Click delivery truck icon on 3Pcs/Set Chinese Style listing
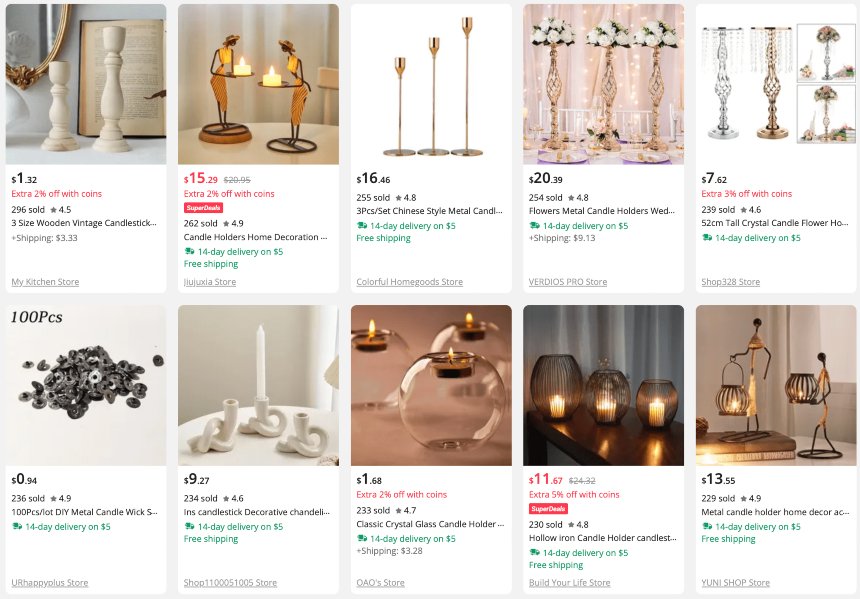 (363, 226)
